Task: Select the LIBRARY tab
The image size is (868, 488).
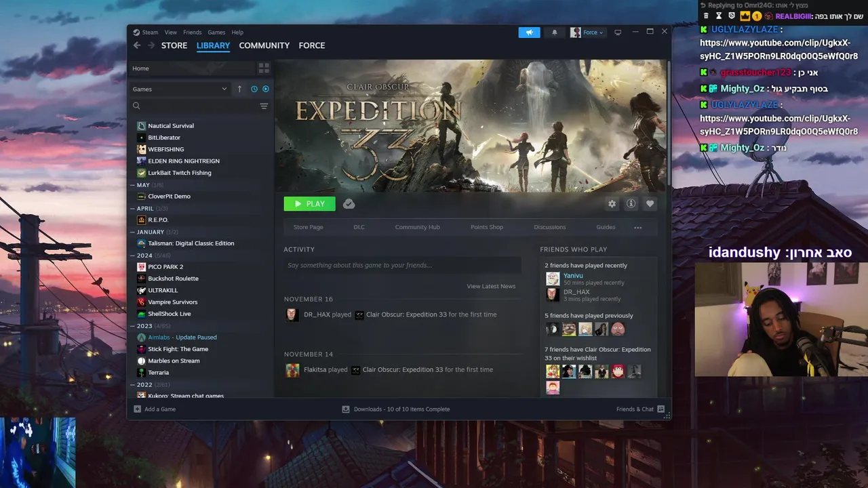Action: pyautogui.click(x=213, y=45)
